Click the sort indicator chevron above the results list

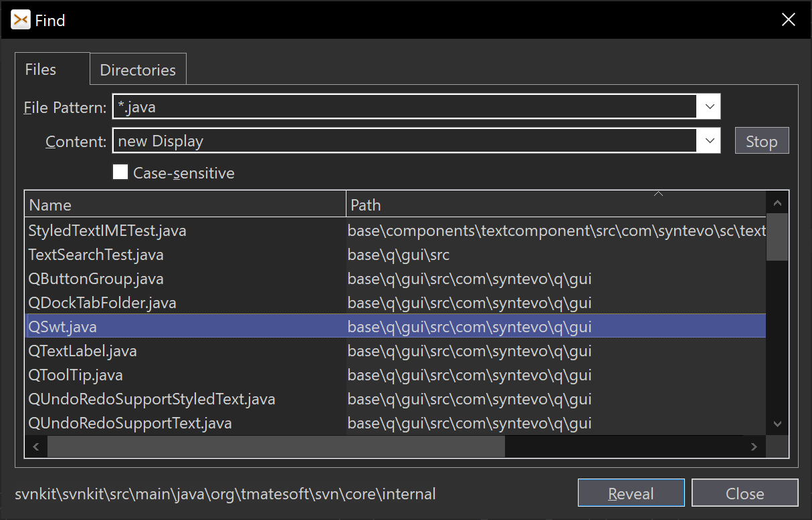pyautogui.click(x=658, y=193)
